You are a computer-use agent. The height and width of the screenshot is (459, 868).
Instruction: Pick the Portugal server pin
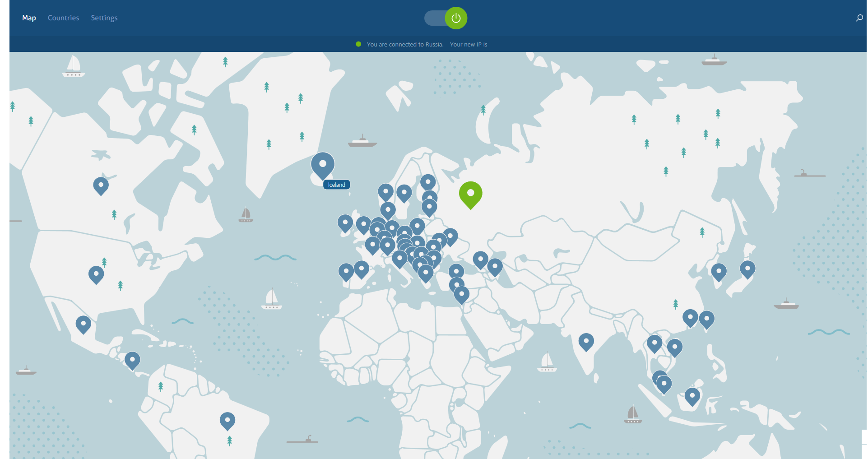pyautogui.click(x=346, y=271)
